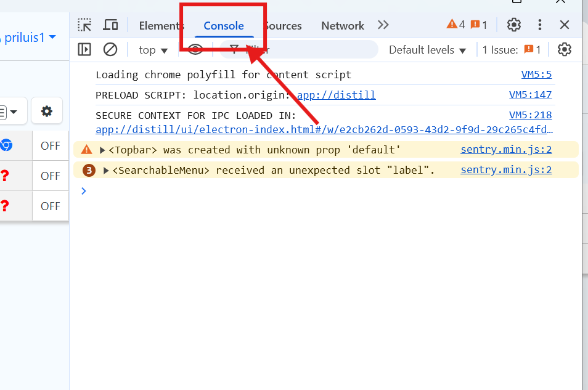Switch to the Elements tab

[x=160, y=26]
